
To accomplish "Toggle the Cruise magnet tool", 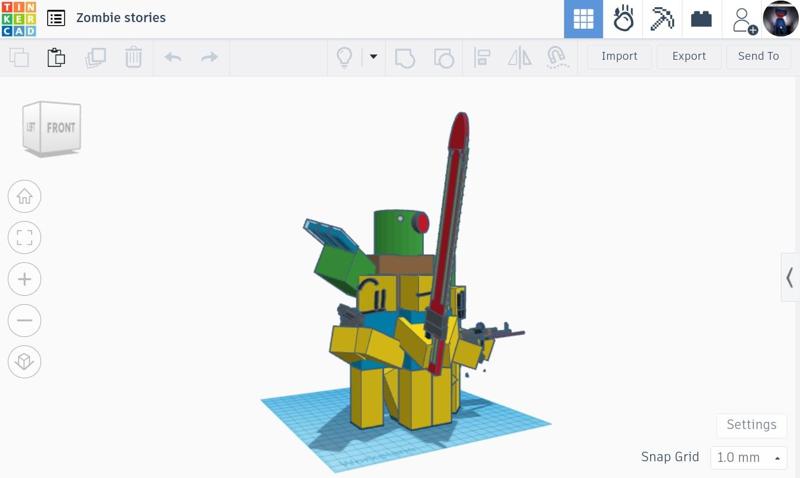I will 557,57.
